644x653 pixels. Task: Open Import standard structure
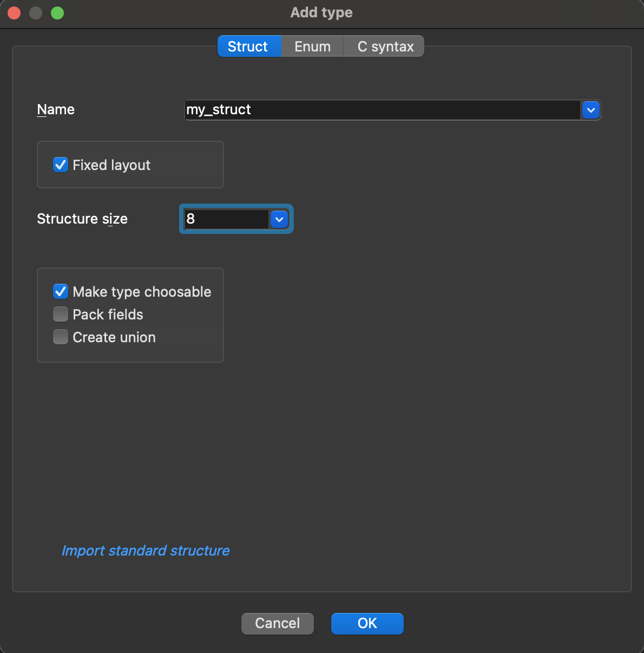pos(146,551)
